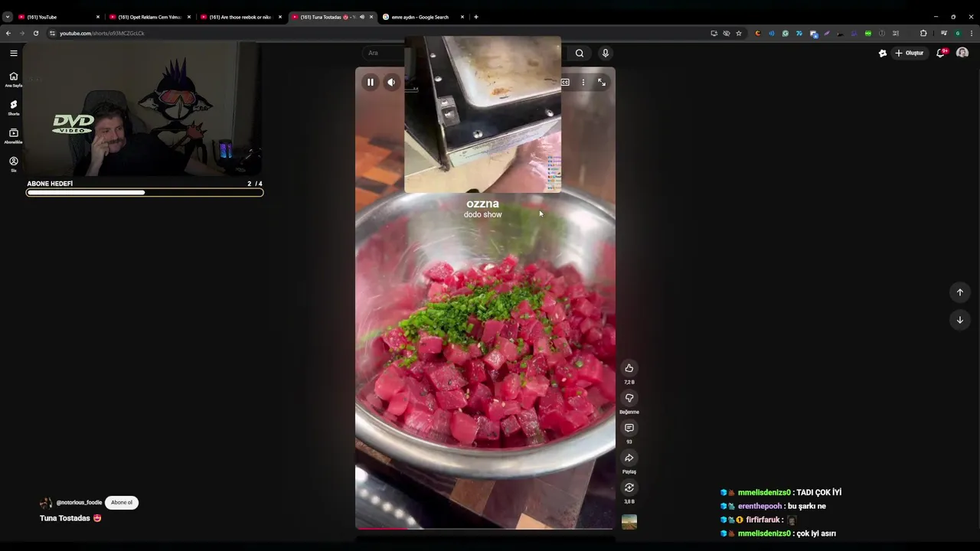Dislike the Short via Beğenme button

tap(629, 398)
